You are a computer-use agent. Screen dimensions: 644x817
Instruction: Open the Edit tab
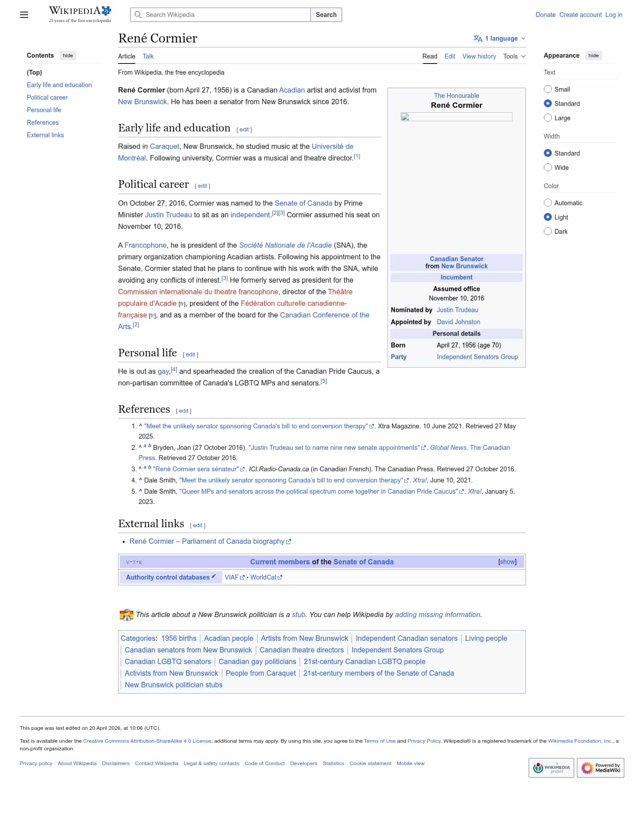pyautogui.click(x=450, y=56)
